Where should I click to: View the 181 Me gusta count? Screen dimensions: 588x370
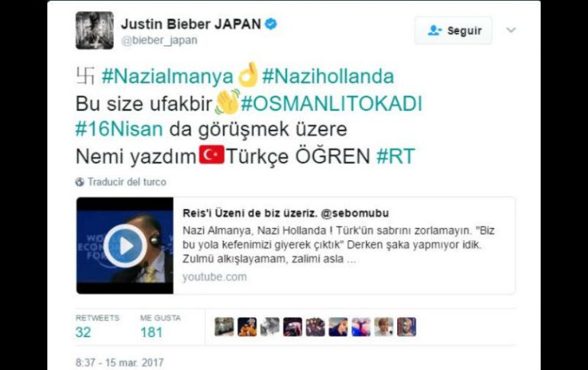(151, 332)
